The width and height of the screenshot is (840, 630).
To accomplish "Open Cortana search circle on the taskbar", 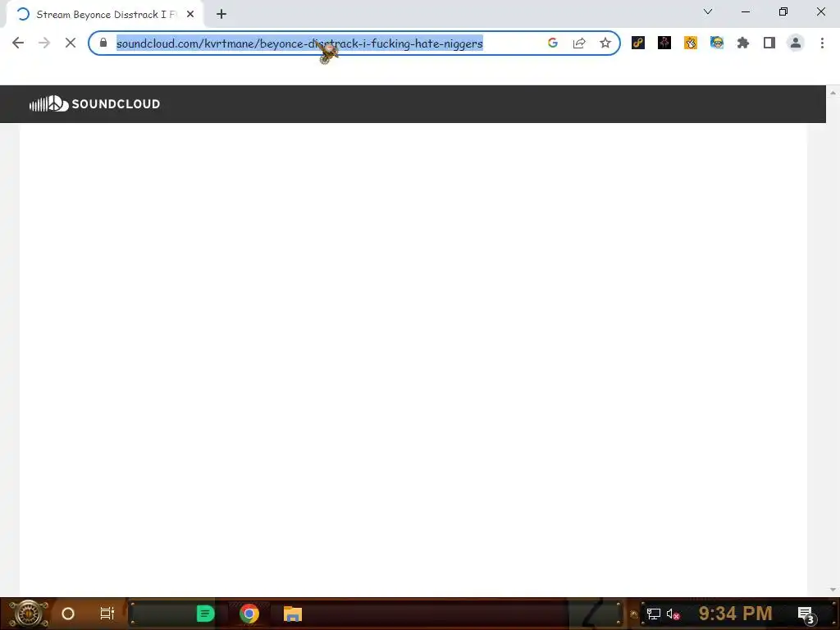I will pos(68,614).
